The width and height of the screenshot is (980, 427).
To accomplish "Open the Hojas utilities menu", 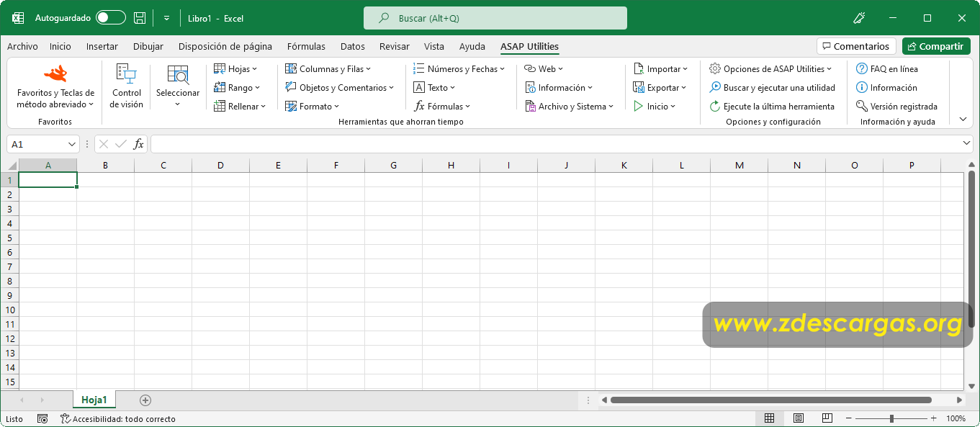I will (235, 69).
